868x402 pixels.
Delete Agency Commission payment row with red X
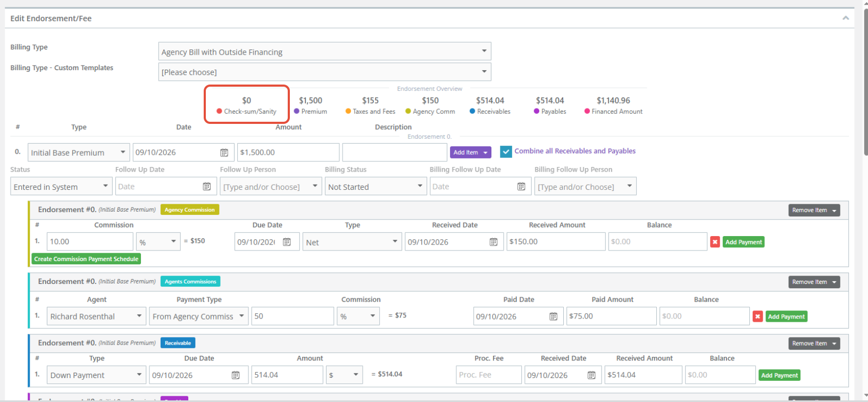(715, 242)
